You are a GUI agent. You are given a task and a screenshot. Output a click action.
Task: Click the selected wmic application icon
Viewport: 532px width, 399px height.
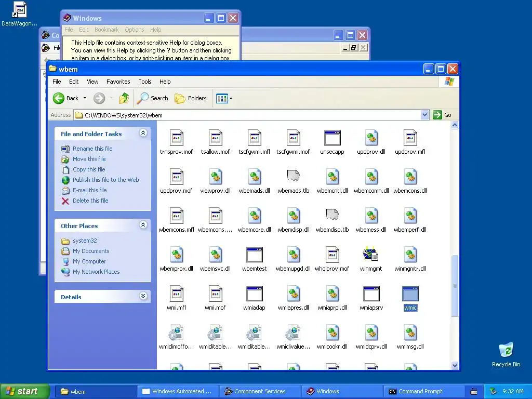(410, 294)
